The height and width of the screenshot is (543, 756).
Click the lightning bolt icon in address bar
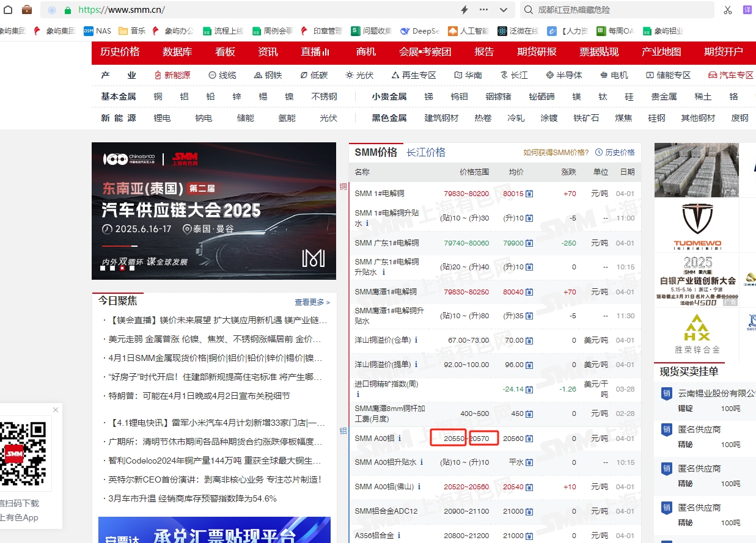464,10
